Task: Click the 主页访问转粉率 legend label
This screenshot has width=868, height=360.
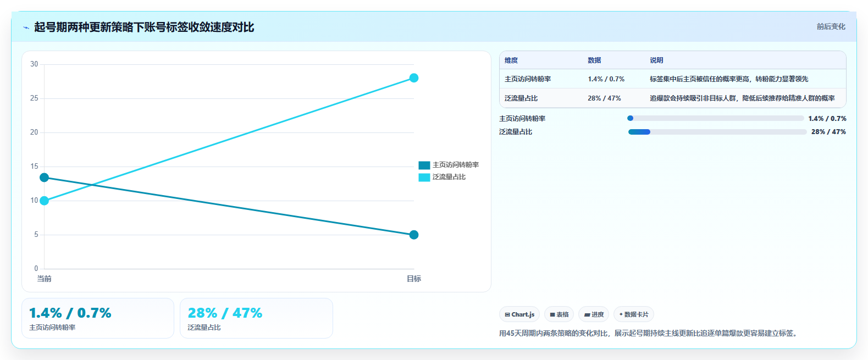Action: coord(456,165)
